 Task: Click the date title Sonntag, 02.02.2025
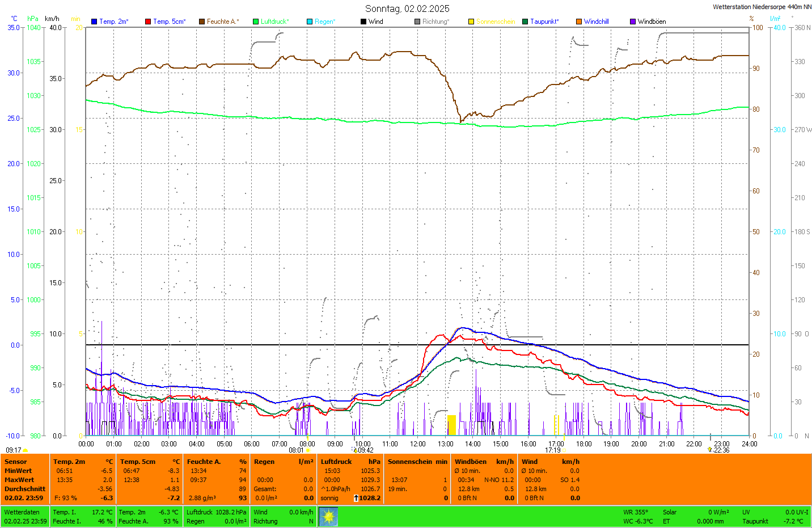tap(407, 9)
